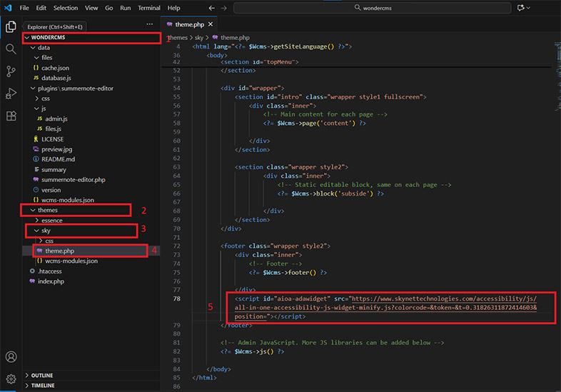Open Run and Debug view
Viewport: 561px width, 392px height.
(x=11, y=94)
